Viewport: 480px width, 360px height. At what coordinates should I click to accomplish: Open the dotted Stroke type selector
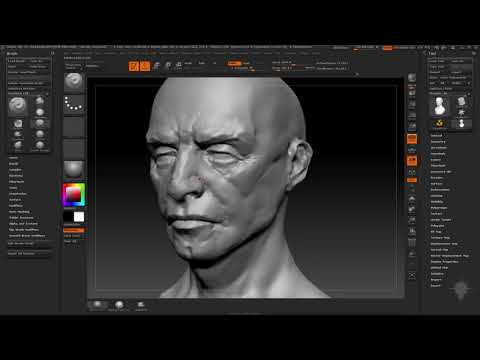[74, 104]
